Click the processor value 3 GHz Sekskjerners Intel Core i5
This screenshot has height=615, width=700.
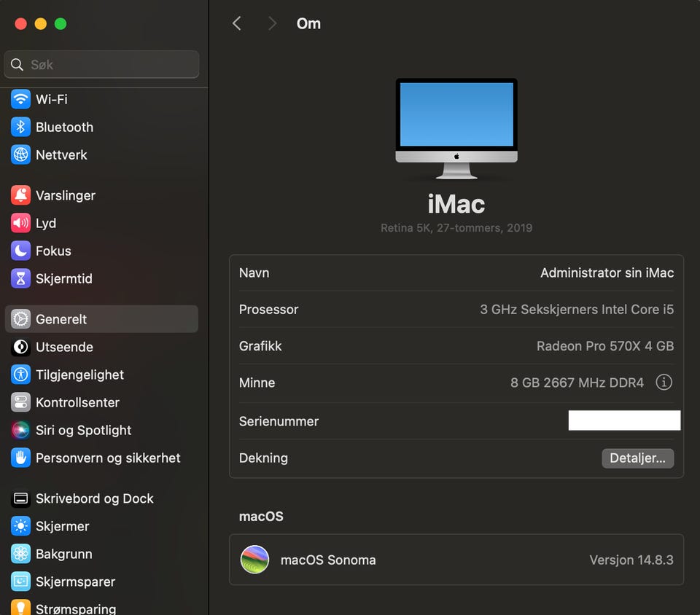pos(577,310)
